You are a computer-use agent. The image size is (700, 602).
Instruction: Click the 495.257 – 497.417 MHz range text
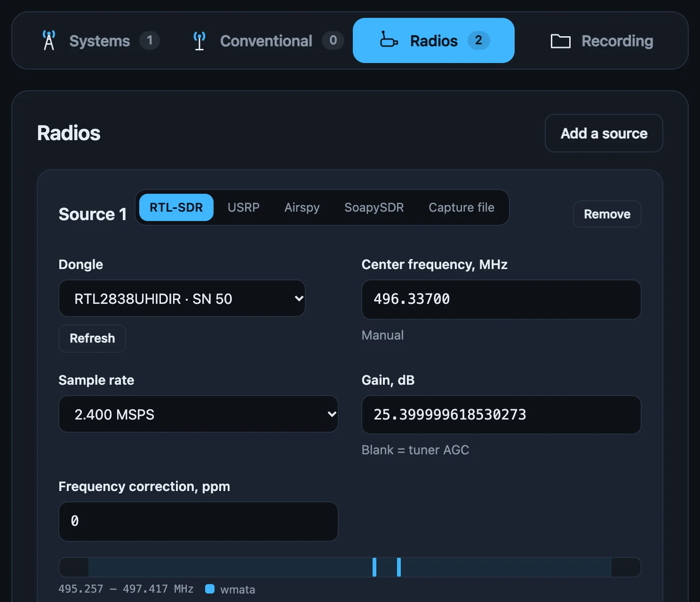126,589
